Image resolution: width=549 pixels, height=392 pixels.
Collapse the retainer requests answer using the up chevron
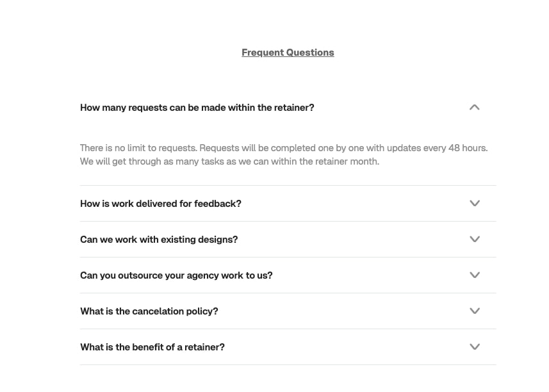475,108
